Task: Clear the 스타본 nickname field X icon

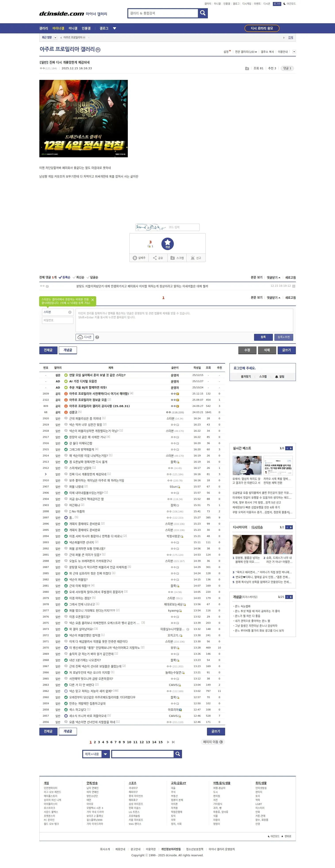Action: click(x=70, y=312)
